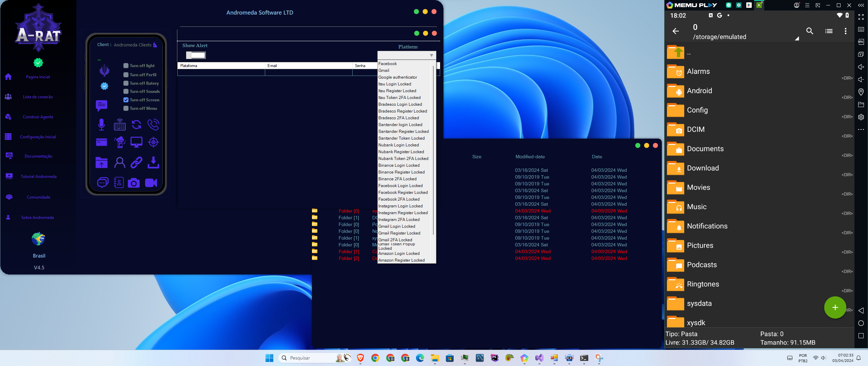This screenshot has height=366, width=868.
Task: Click the Windows taskbar search box
Action: coord(315,358)
